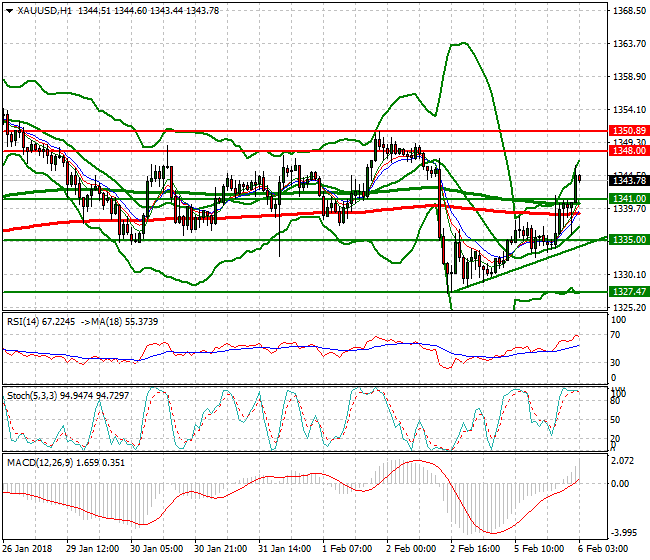Click the 1358.90 value on price scale
650x560 pixels.
(626, 76)
